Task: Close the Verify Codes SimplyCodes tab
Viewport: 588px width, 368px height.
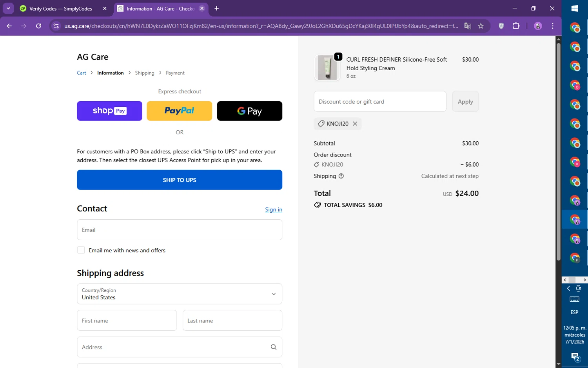Action: 105,8
